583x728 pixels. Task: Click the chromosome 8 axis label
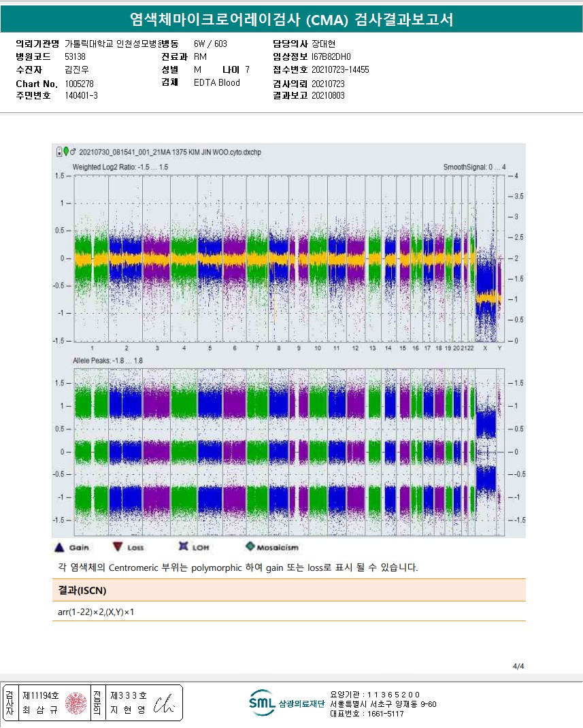(278, 348)
